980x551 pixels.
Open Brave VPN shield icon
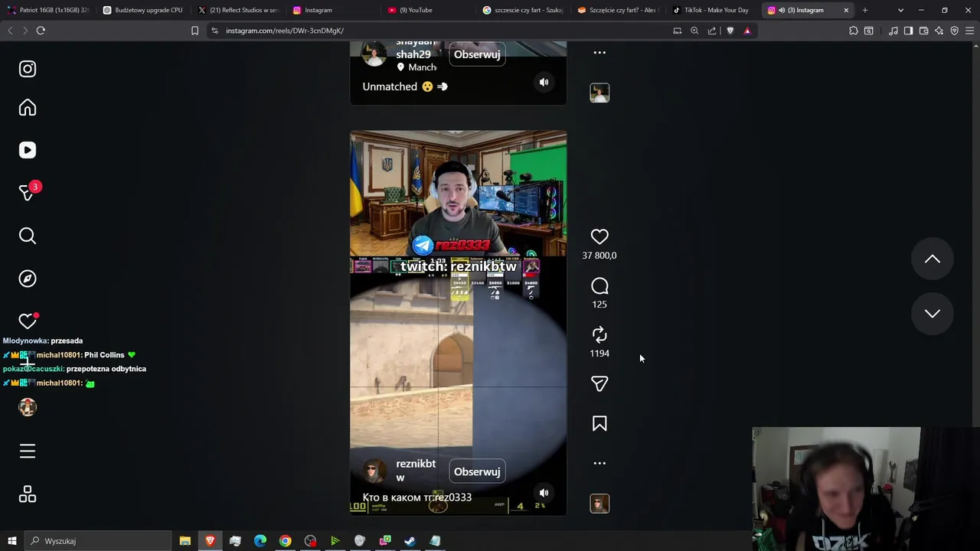[x=954, y=31]
